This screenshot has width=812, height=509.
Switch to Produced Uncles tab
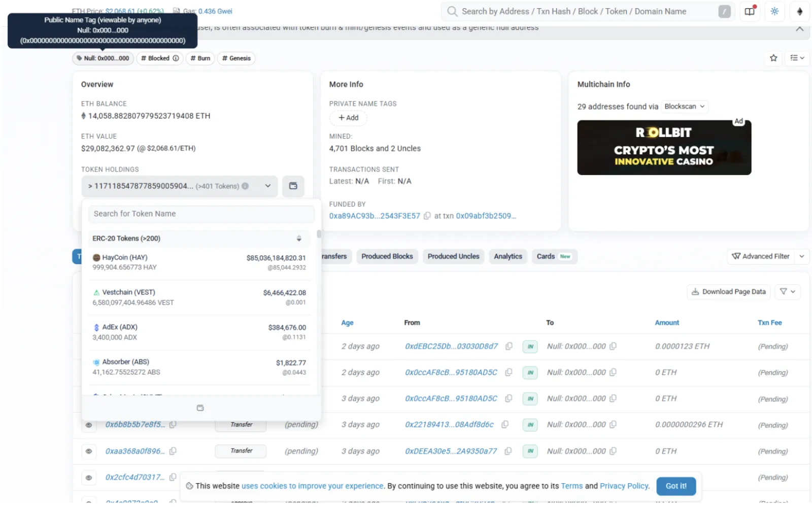click(453, 257)
